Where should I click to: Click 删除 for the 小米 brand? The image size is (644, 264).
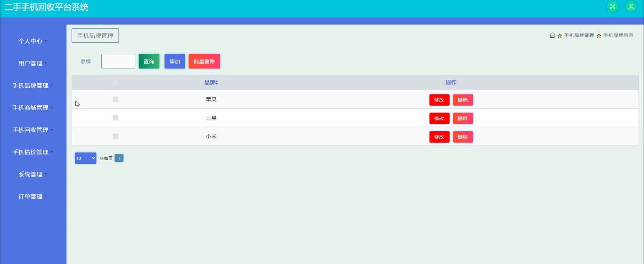pyautogui.click(x=463, y=136)
